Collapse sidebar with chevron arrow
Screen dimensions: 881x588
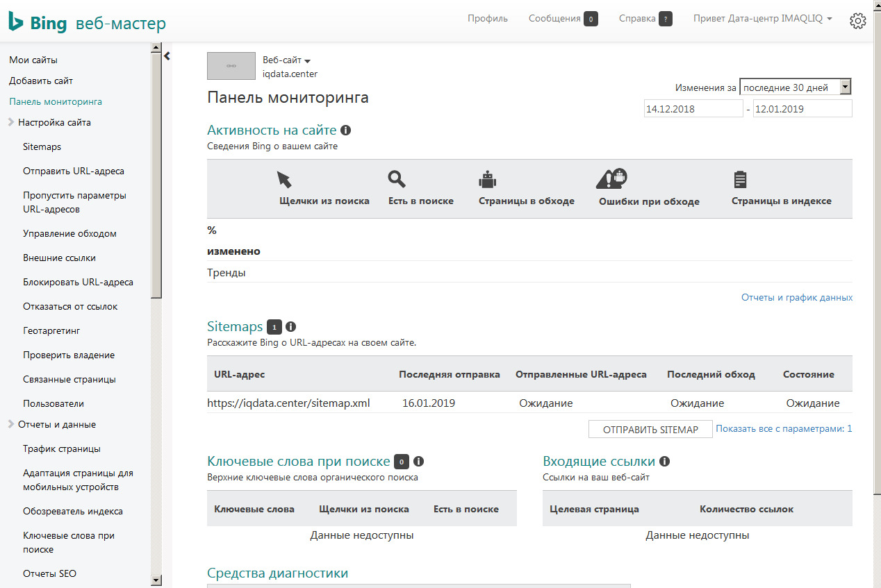pyautogui.click(x=167, y=56)
